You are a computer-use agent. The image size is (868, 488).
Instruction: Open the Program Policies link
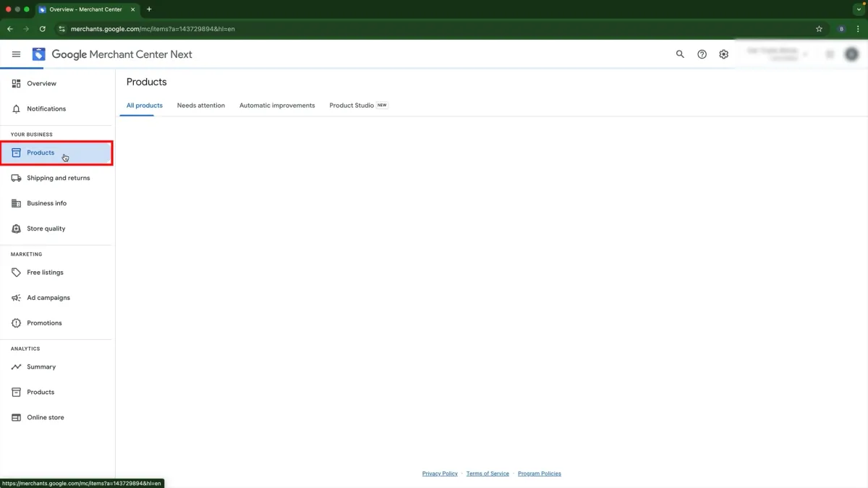tap(540, 474)
